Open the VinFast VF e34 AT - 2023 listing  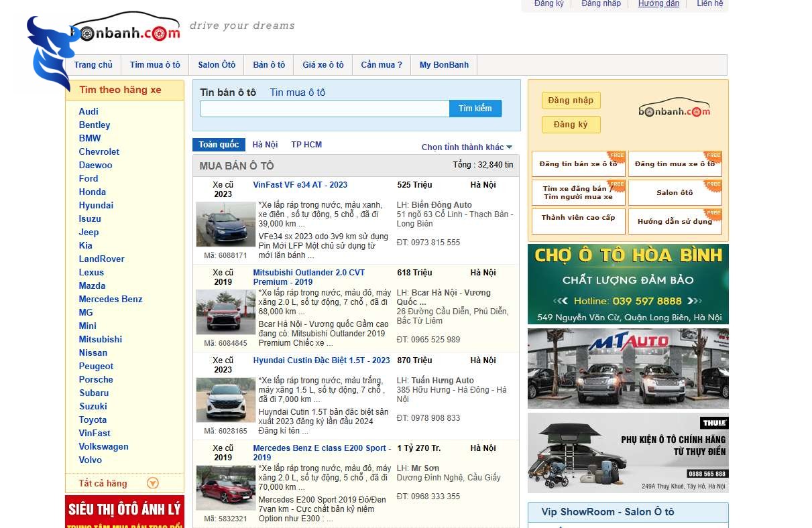tap(300, 185)
